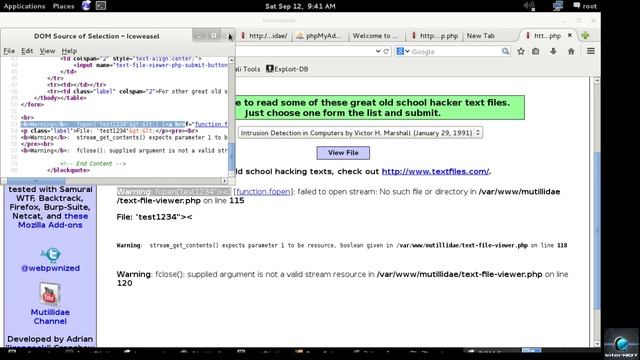Open Exploit-DB bookmark

coord(287,69)
